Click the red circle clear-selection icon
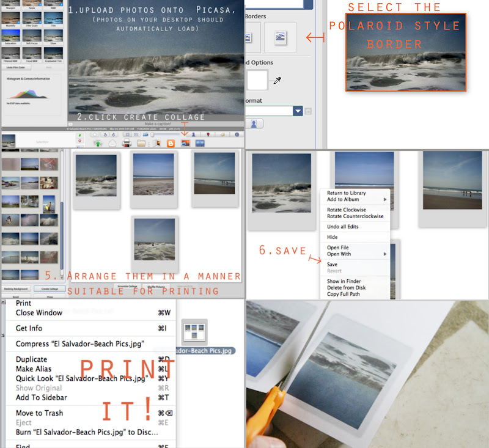The image size is (489, 448). pyautogui.click(x=80, y=141)
